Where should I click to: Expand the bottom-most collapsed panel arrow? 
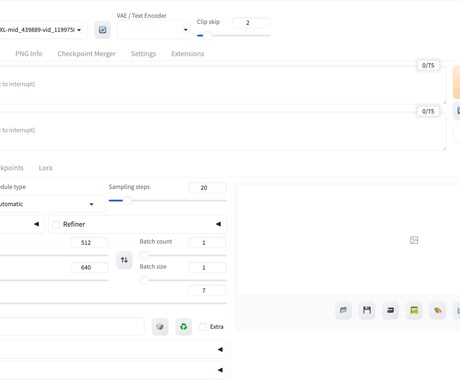click(220, 370)
